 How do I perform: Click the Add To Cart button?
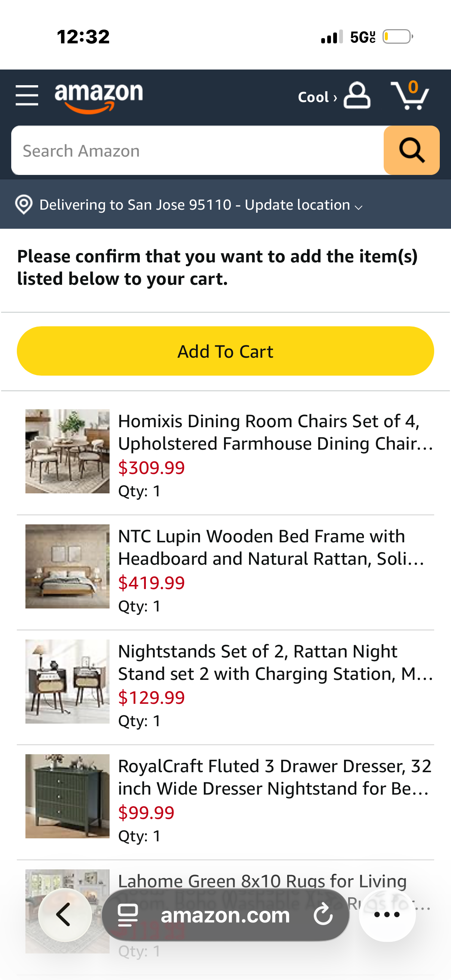pos(225,351)
